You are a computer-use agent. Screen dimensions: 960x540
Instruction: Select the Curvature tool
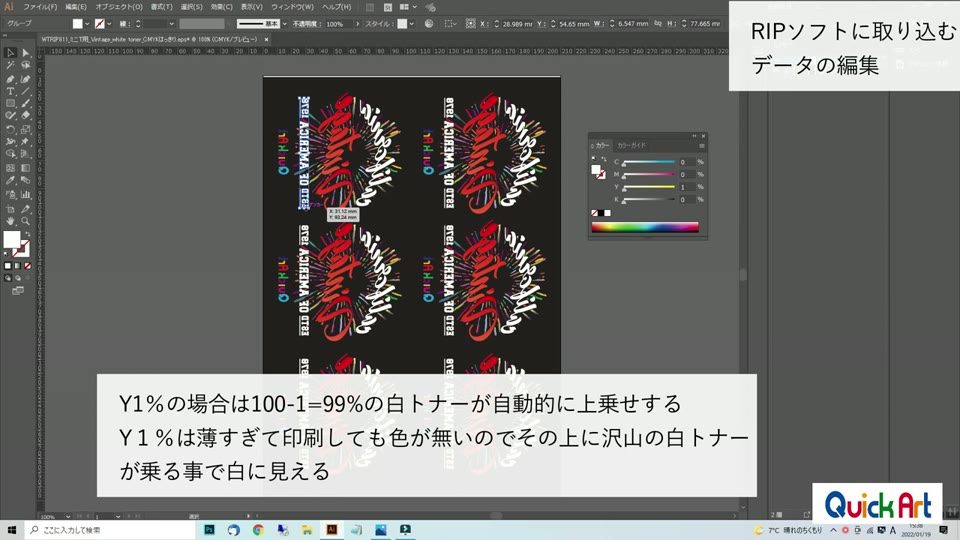[x=26, y=78]
